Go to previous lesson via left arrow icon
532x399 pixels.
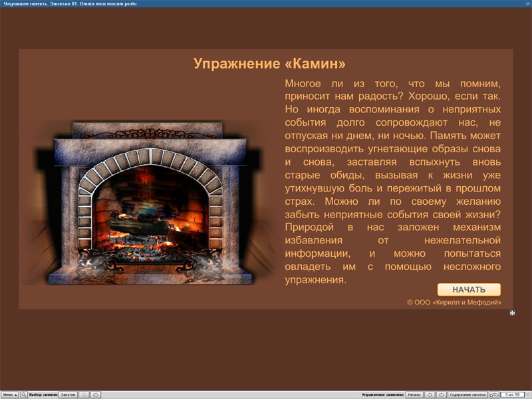pos(84,394)
